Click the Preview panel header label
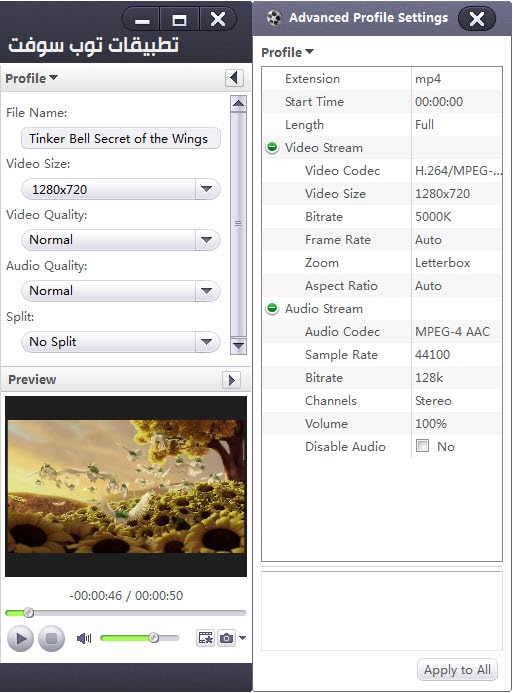This screenshot has width=513, height=693. 32,380
